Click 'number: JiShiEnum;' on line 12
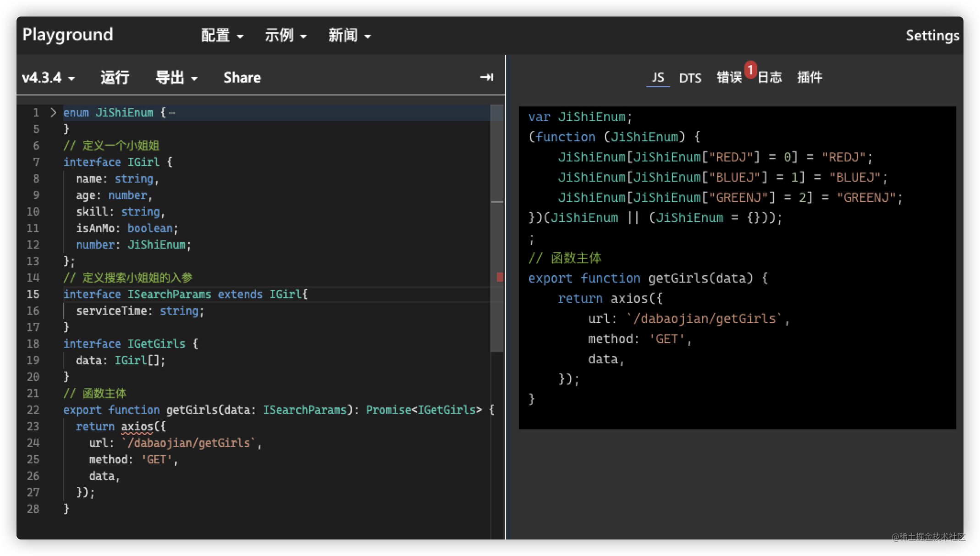980x556 pixels. click(133, 245)
